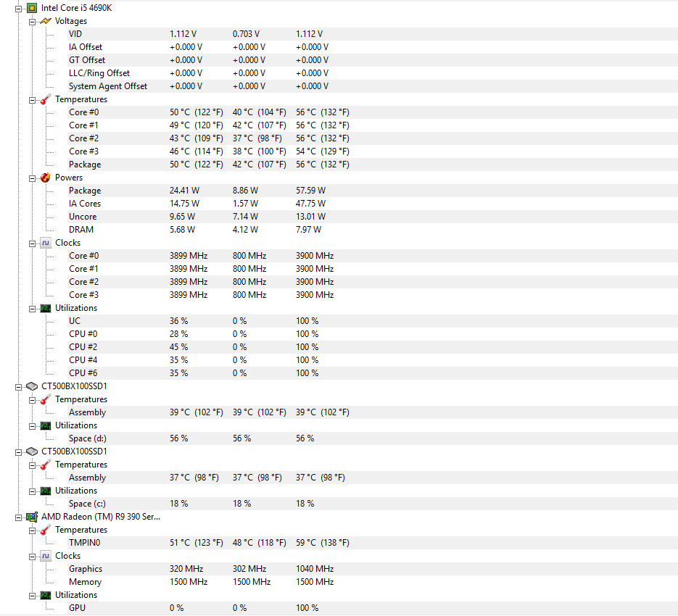The image size is (678, 616).
Task: Collapse the CT500BX100SSD1 node containing Space (d:)
Action: (19, 387)
